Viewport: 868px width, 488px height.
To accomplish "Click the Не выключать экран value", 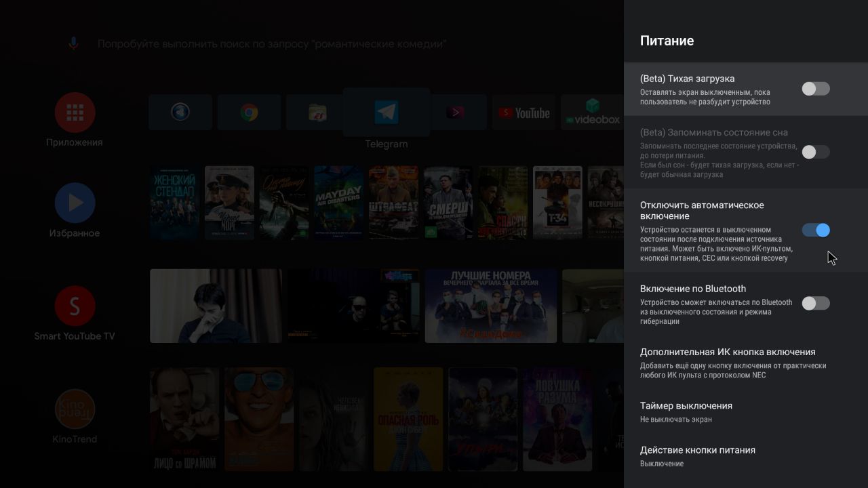I will (x=675, y=420).
